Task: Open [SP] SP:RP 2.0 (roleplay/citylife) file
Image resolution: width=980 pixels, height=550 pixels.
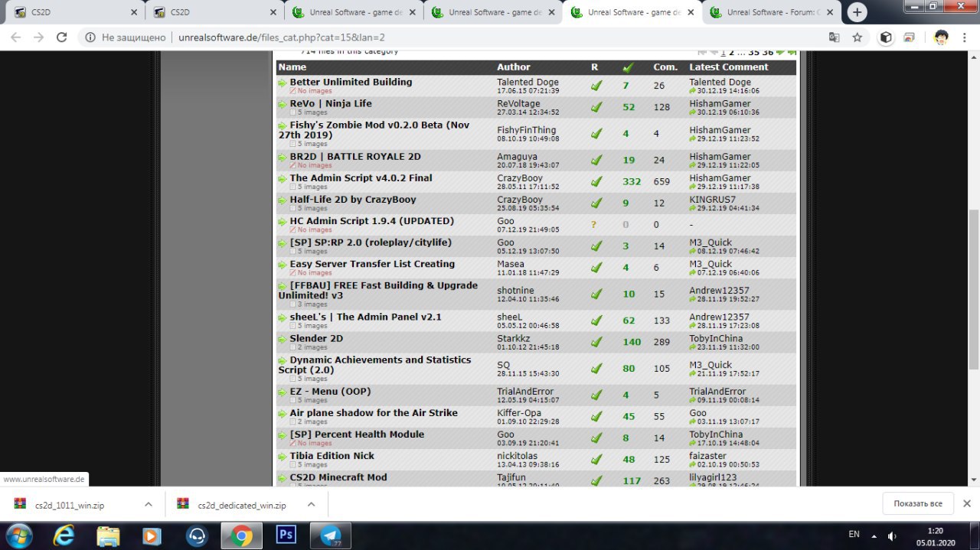Action: coord(371,243)
